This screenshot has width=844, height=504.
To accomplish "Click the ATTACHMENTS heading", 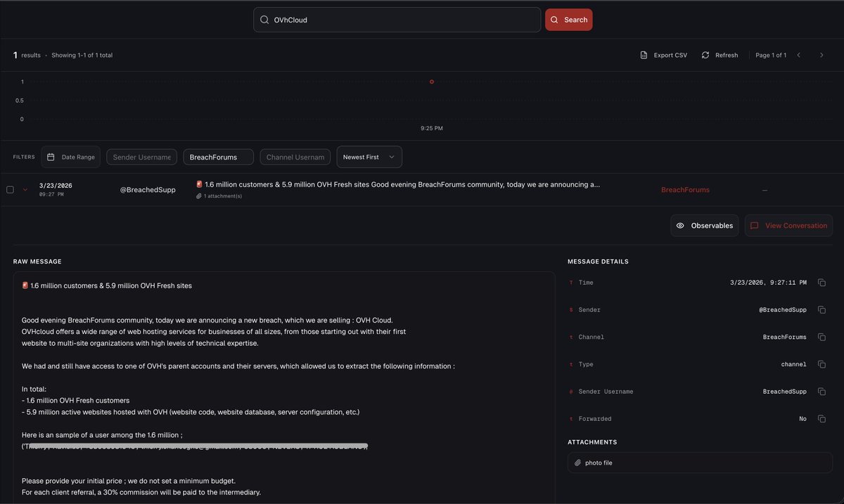I will (x=592, y=442).
